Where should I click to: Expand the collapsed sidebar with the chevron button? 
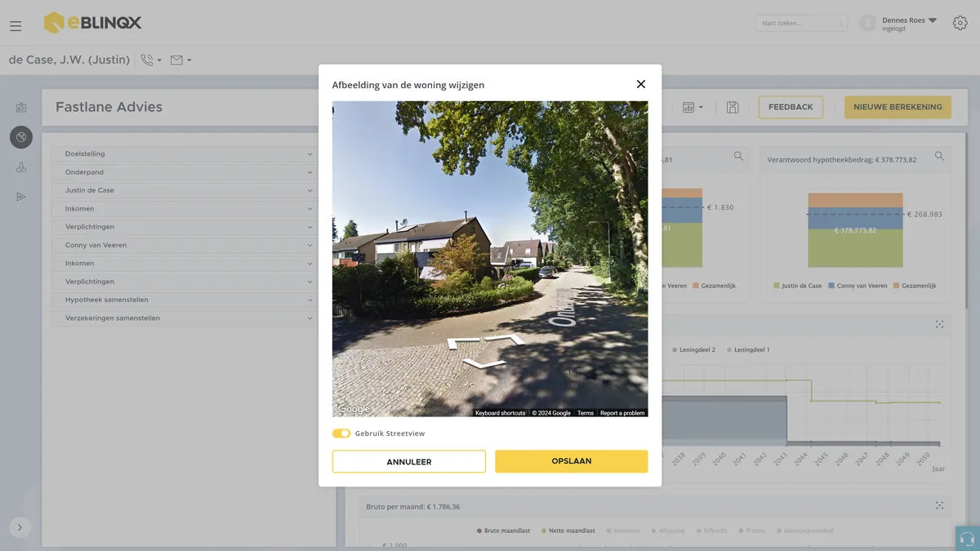click(x=20, y=527)
